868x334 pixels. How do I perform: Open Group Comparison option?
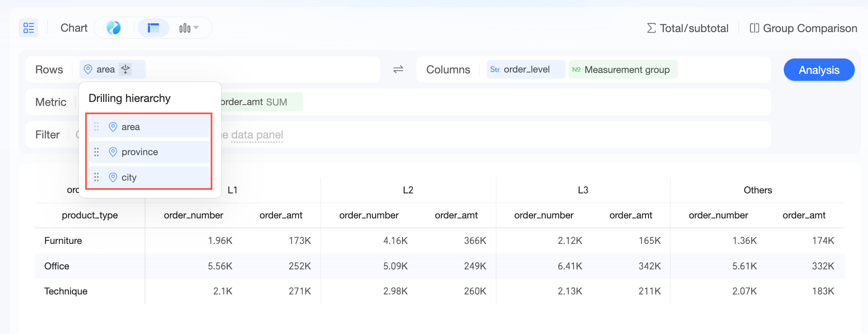803,28
